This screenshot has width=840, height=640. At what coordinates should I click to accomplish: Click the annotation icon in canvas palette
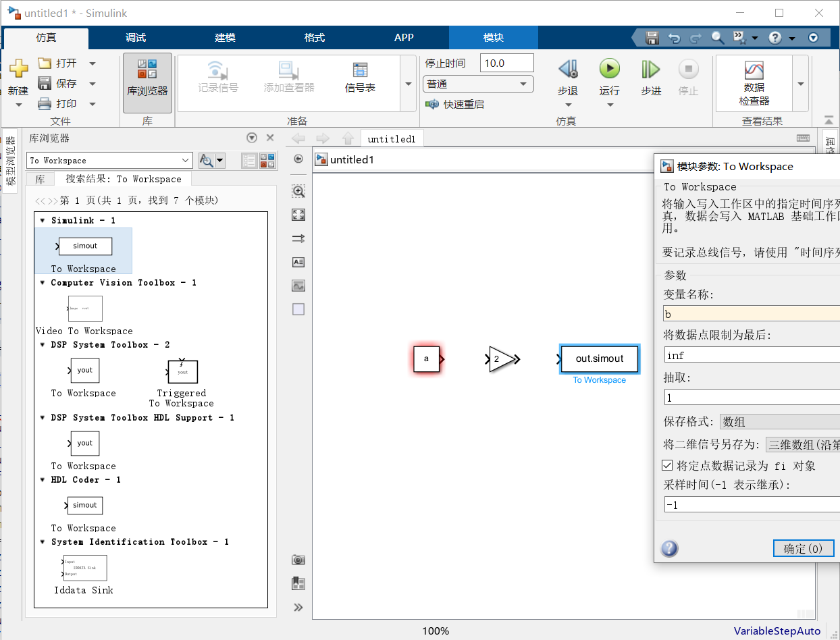point(297,262)
